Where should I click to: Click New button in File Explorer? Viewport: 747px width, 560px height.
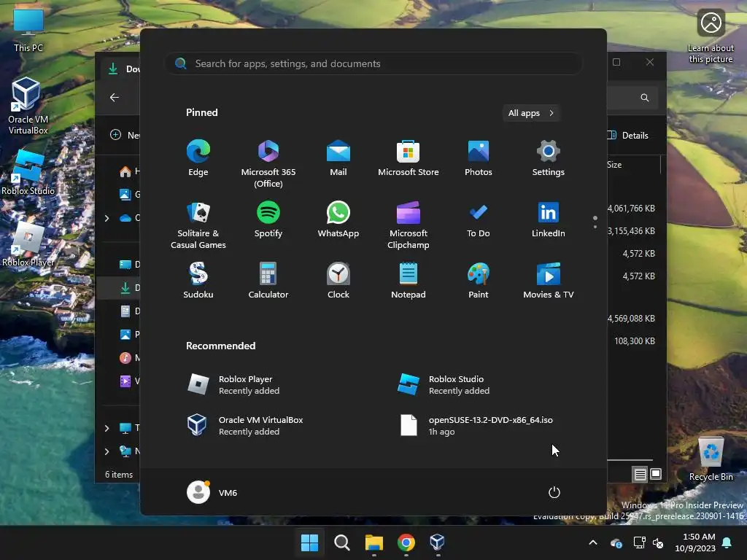pyautogui.click(x=125, y=135)
